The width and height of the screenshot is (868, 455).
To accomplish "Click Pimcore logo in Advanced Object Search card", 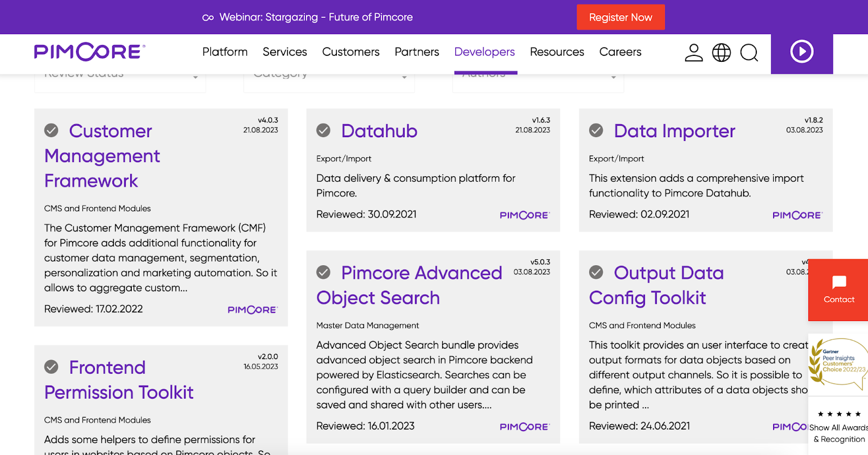I will click(525, 427).
